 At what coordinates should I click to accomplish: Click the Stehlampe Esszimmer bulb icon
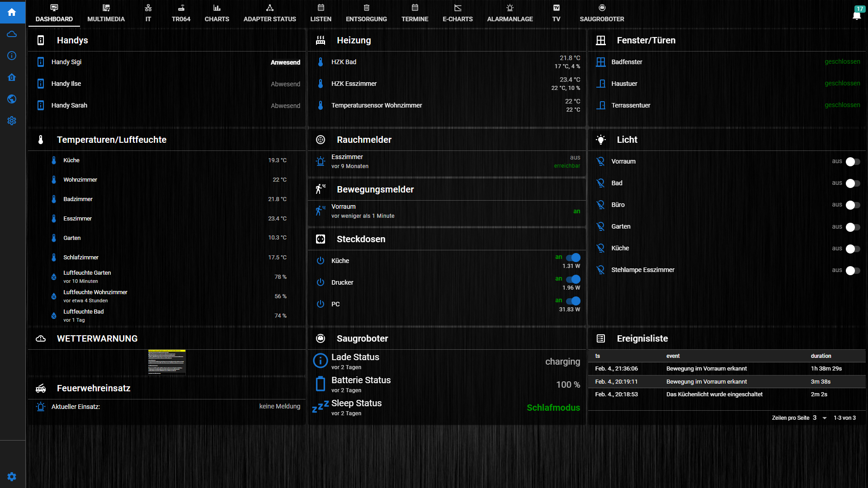pyautogui.click(x=601, y=270)
